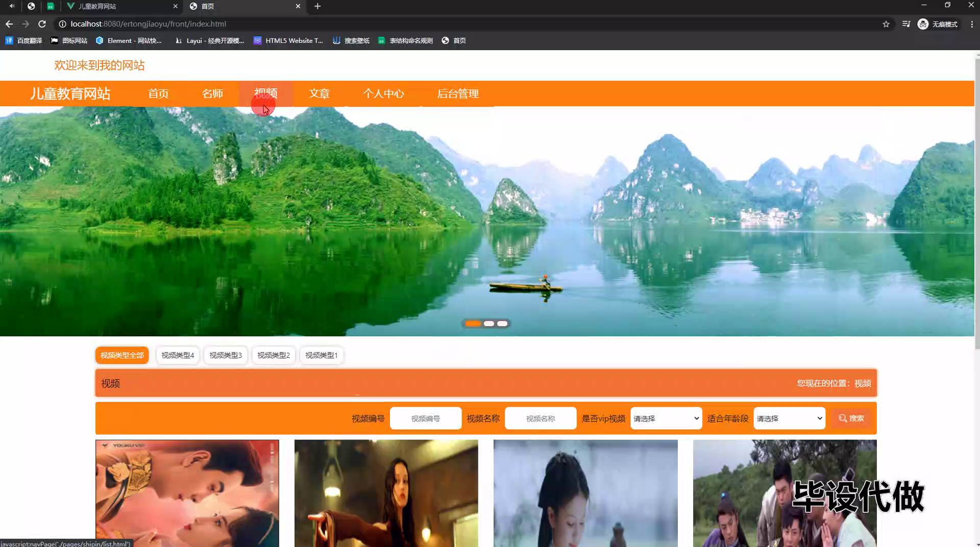980x547 pixels.
Task: Click the 视频名称 input field
Action: tap(541, 418)
